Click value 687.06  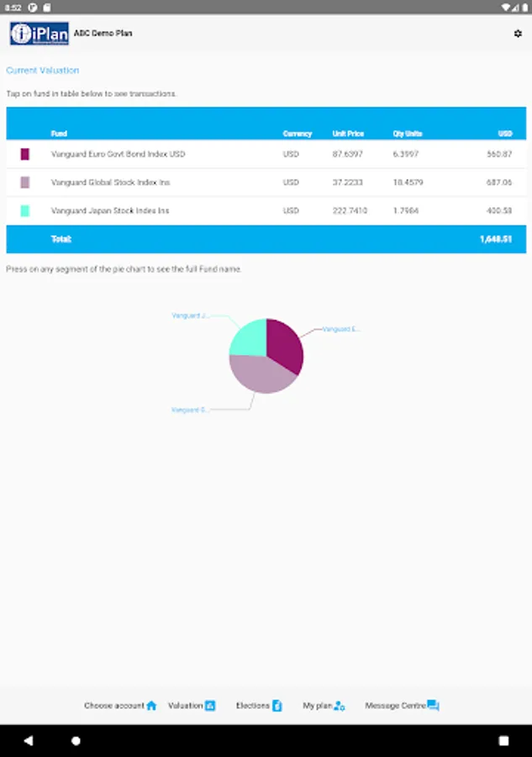click(499, 182)
